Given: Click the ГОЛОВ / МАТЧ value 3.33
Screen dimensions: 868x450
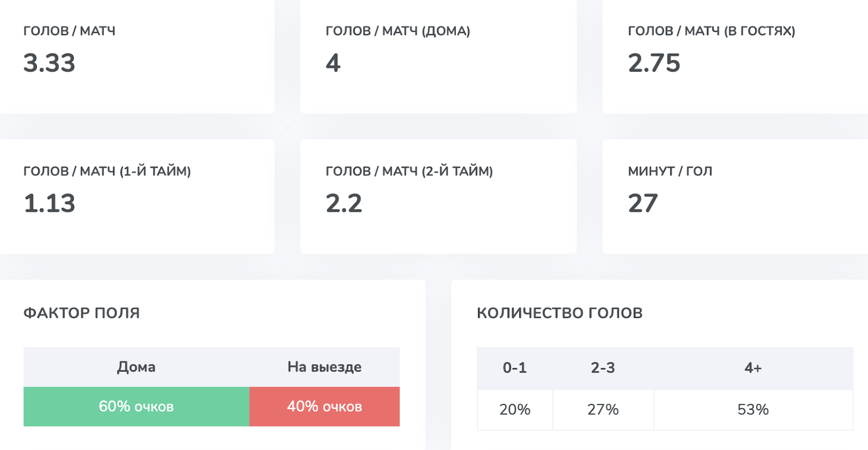Looking at the screenshot, I should click(x=49, y=63).
